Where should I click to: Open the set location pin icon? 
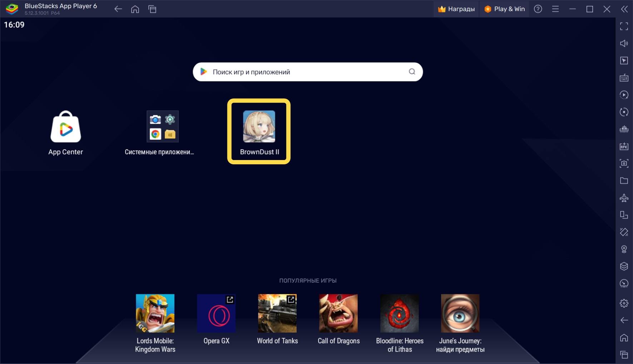point(624,249)
